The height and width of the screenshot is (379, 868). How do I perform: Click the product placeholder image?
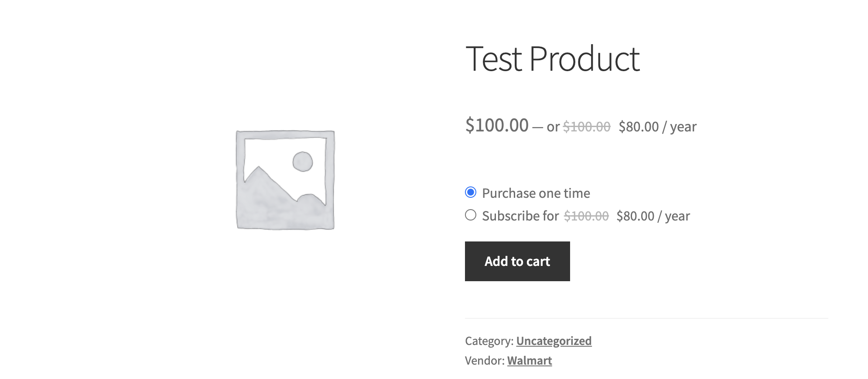tap(285, 180)
